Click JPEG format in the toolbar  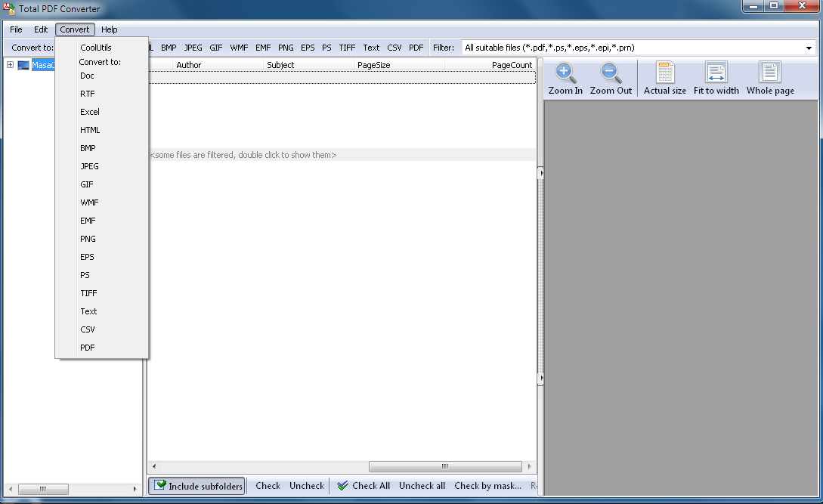pos(193,48)
